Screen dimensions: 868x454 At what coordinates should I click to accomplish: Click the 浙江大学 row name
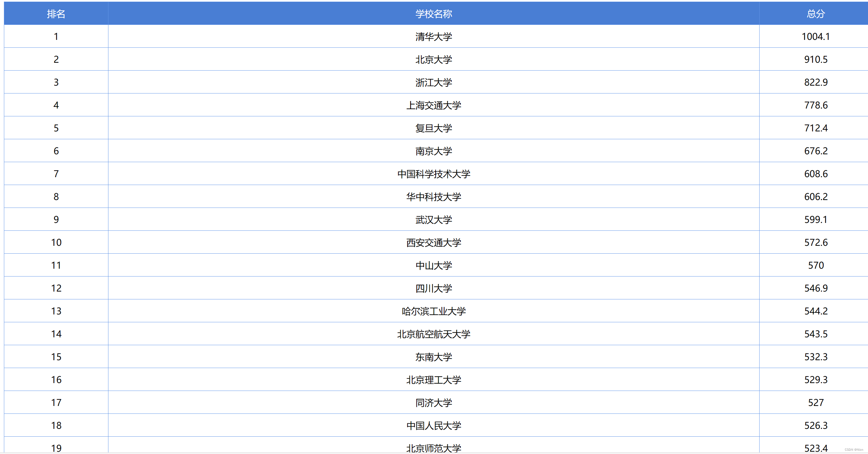tap(433, 82)
